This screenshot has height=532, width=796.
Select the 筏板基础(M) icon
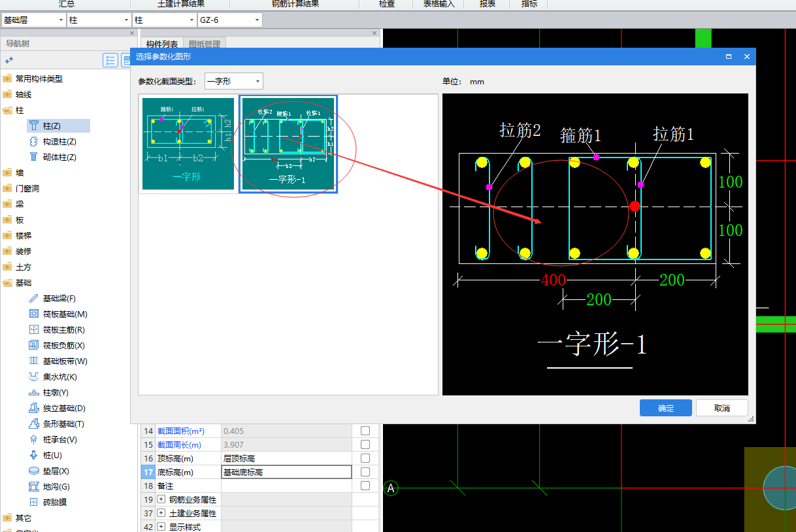pos(34,314)
